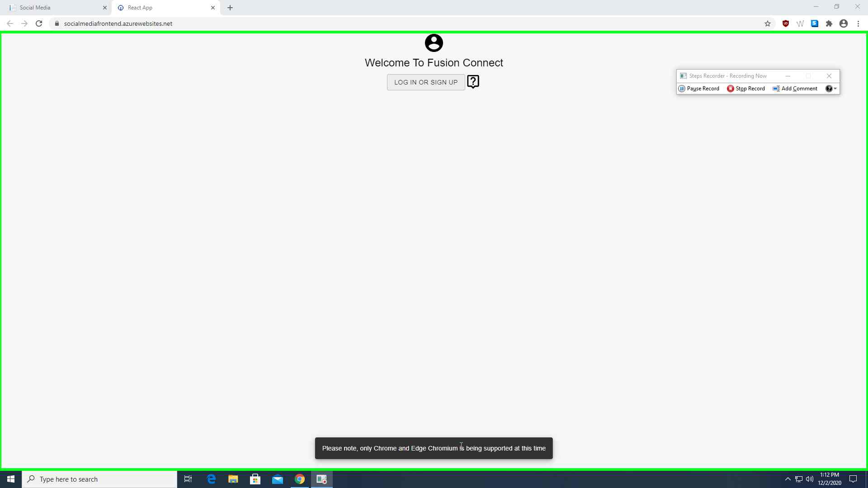
Task: Go forward in the browser
Action: pyautogui.click(x=24, y=23)
